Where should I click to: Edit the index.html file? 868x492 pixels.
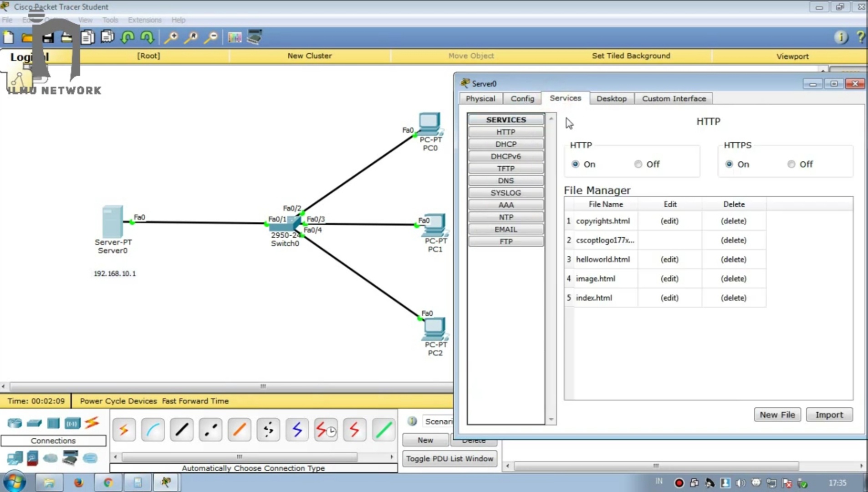point(669,297)
